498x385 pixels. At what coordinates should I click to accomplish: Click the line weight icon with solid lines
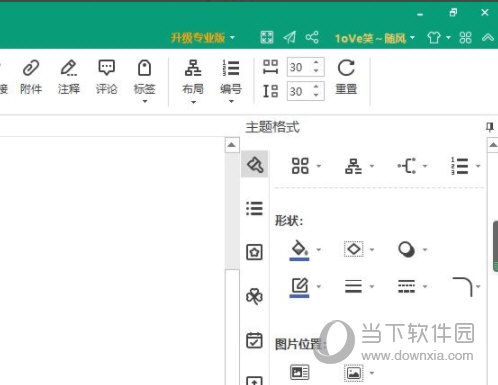(353, 286)
